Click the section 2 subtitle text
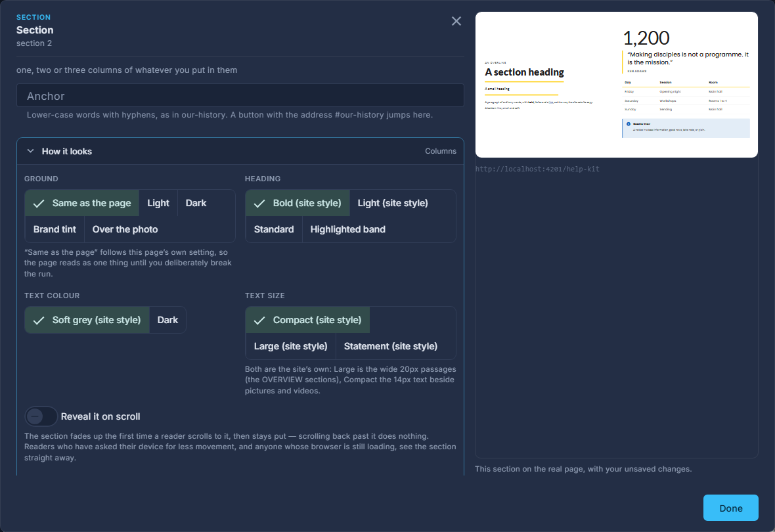775x532 pixels. [x=34, y=43]
